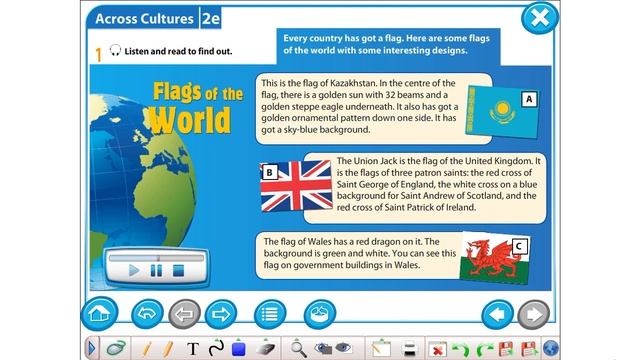640x360 pixels.
Task: Pause the audio recording
Action: coord(156,271)
